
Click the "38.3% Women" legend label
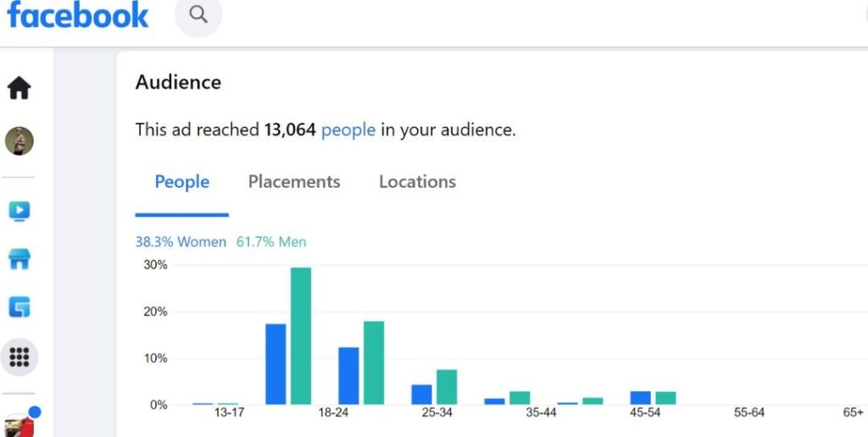181,242
